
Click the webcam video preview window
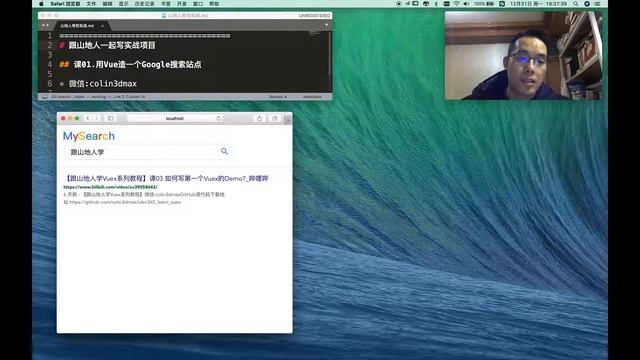[523, 56]
